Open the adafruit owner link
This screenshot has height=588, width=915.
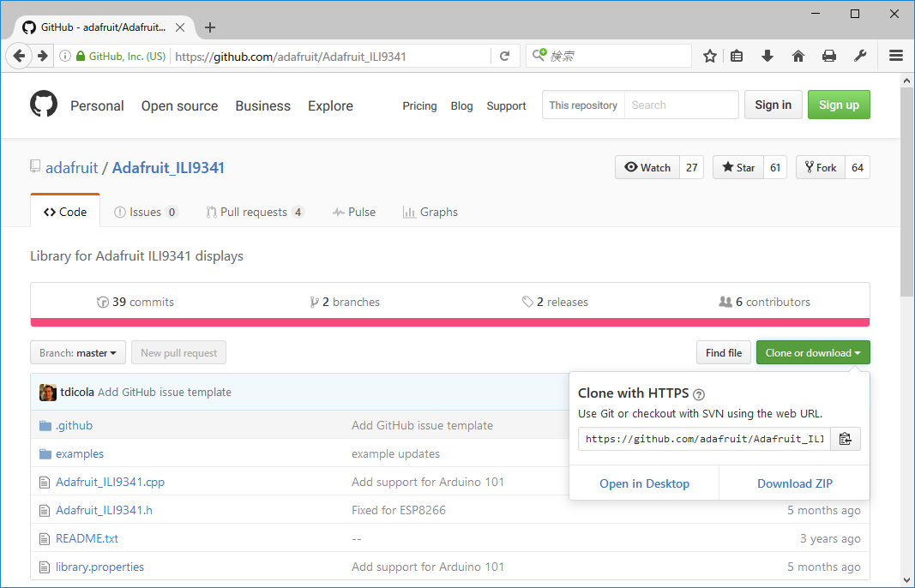[x=72, y=168]
